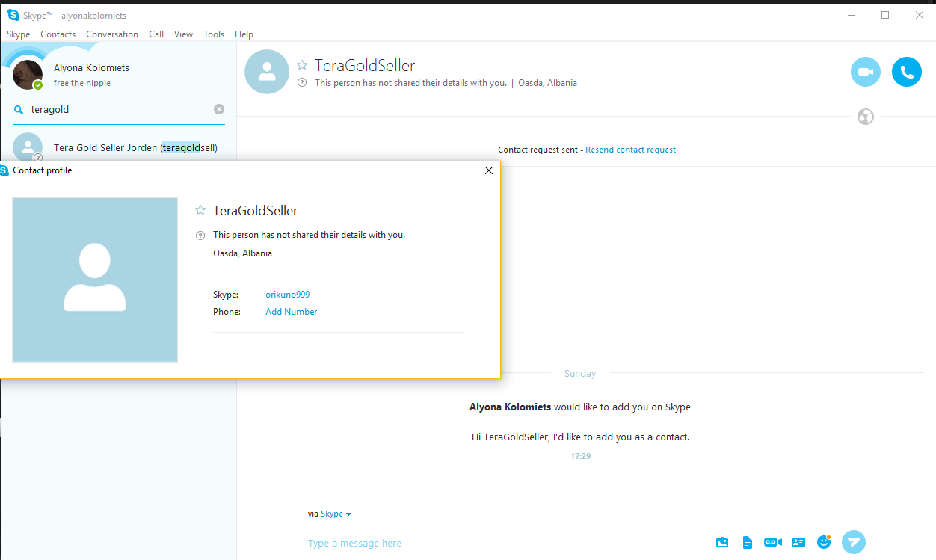Record a video message

pos(772,542)
